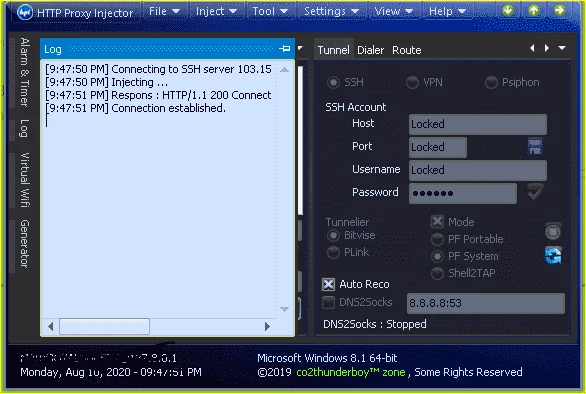Click the Port input field
The height and width of the screenshot is (394, 586).
coord(438,147)
